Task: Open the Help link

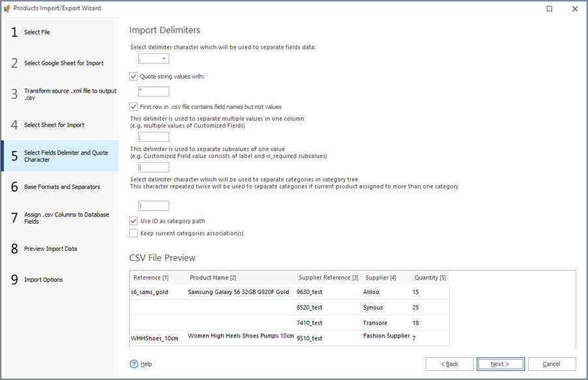Action: tap(146, 364)
